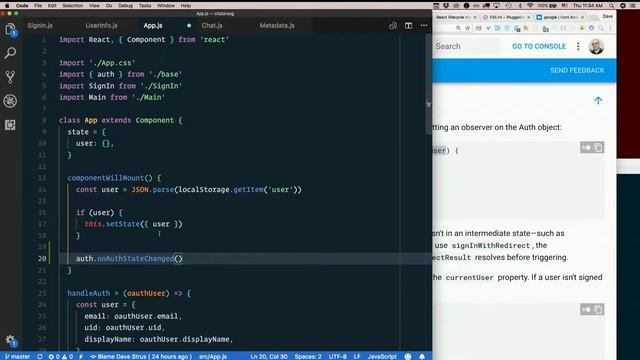The width and height of the screenshot is (640, 360).
Task: Click componentWillMount method name
Action: tap(106, 178)
